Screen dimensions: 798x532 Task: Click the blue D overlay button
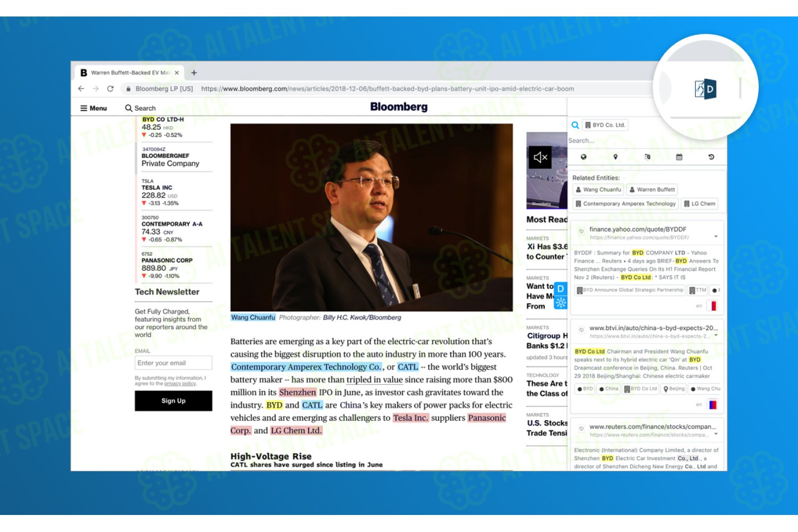coord(561,289)
